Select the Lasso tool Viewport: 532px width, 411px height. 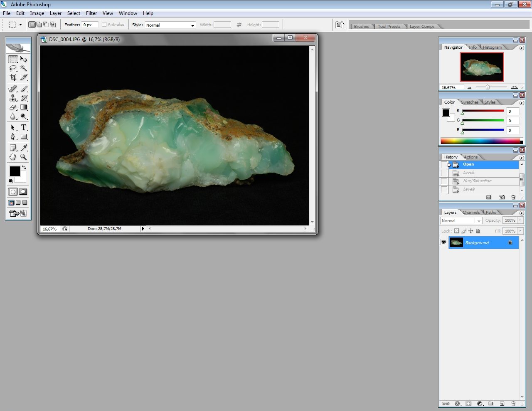point(13,68)
